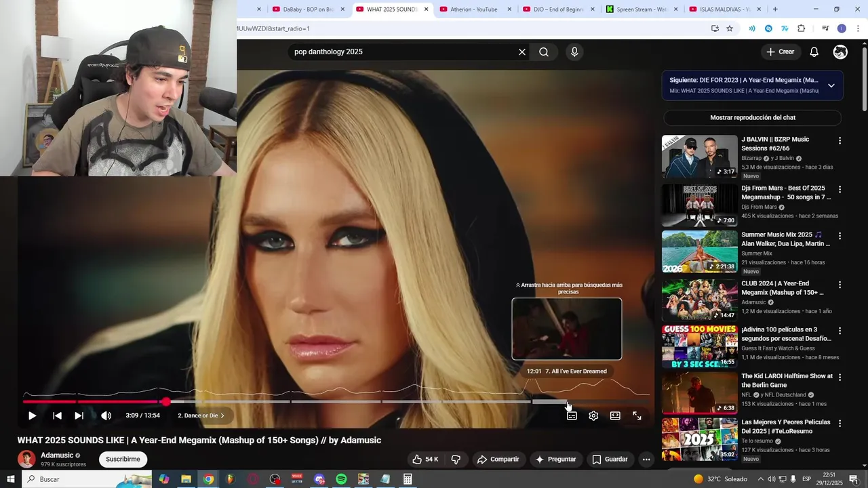Switch to the 'ISLAS MALDIVAS' tab

click(x=725, y=9)
